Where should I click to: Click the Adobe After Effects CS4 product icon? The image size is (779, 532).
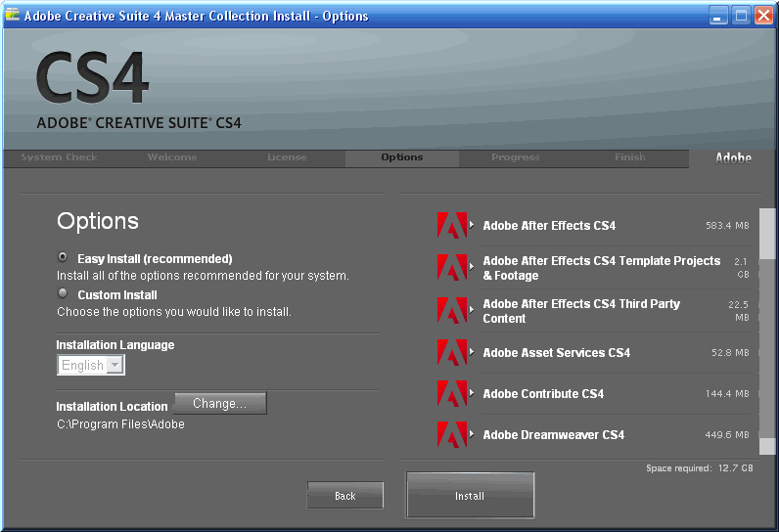(x=451, y=225)
